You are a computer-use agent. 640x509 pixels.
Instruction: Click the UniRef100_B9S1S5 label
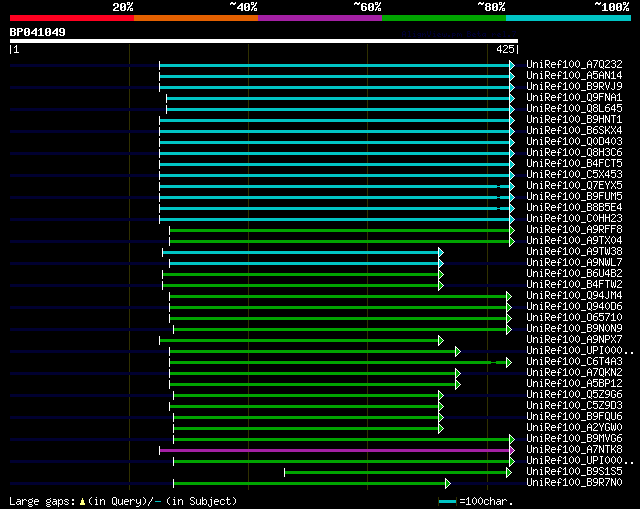tap(574, 472)
